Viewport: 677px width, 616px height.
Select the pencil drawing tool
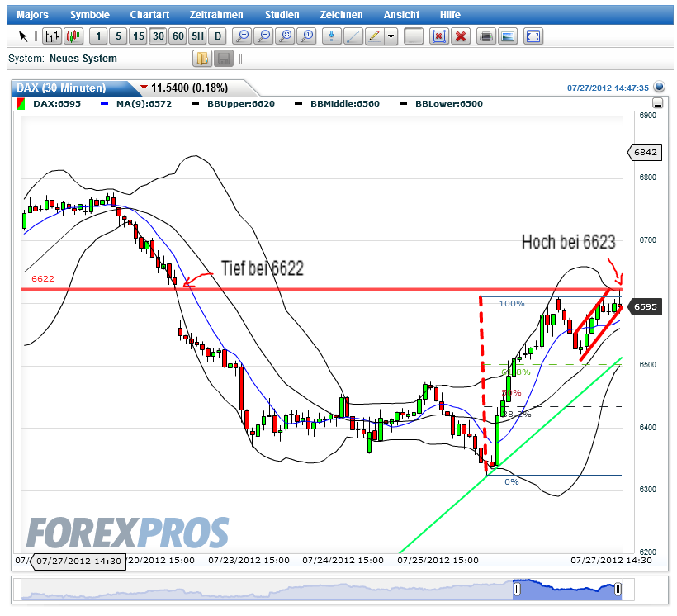tap(374, 36)
